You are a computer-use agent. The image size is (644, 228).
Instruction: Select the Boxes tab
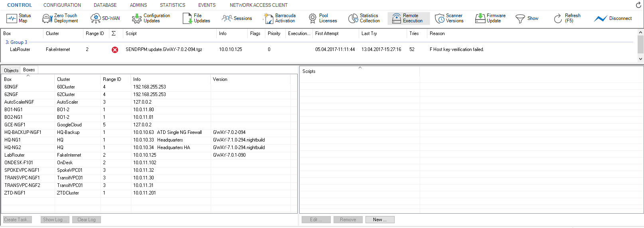pos(29,70)
